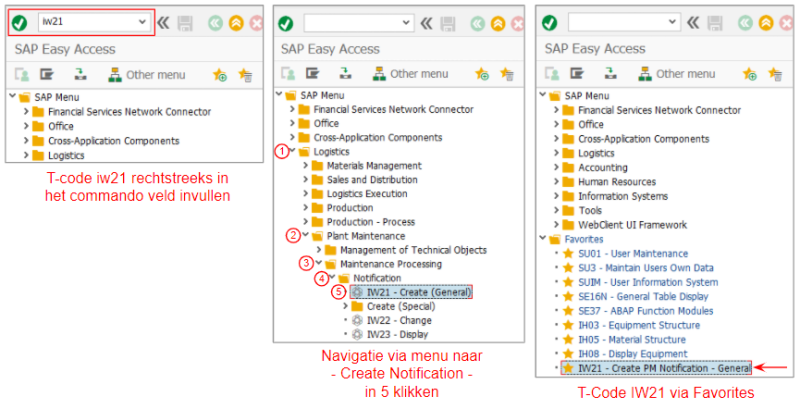800x409 pixels.
Task: Click Save disk icon in right panel
Action: pos(715,23)
